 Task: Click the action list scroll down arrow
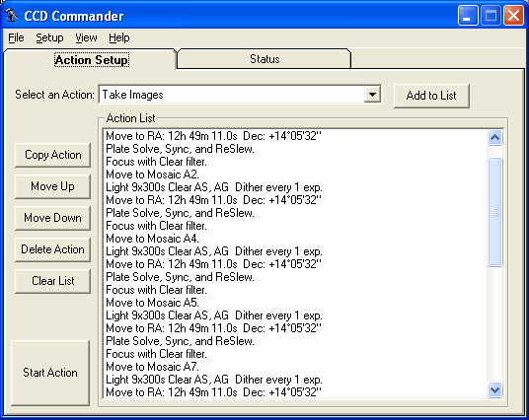click(x=494, y=390)
